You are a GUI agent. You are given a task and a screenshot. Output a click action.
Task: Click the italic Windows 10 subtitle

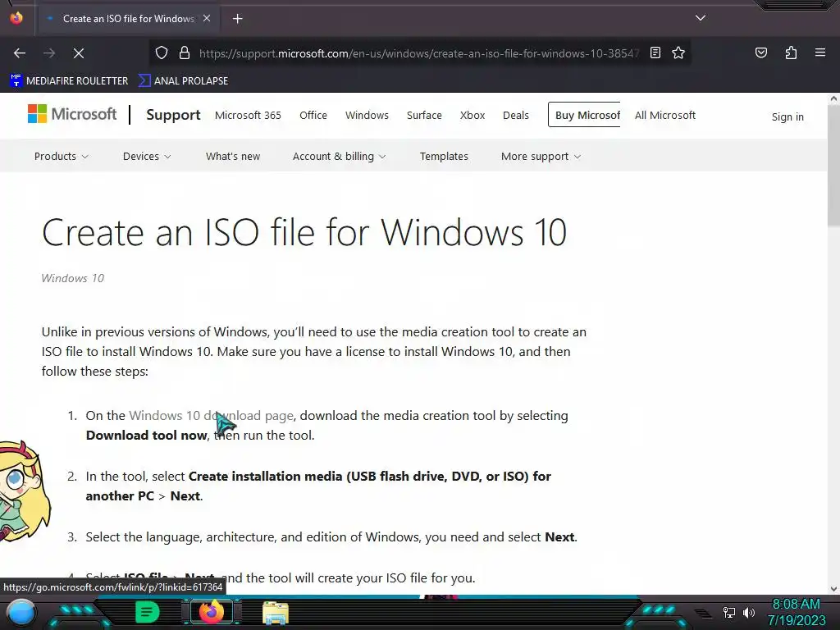coord(73,278)
